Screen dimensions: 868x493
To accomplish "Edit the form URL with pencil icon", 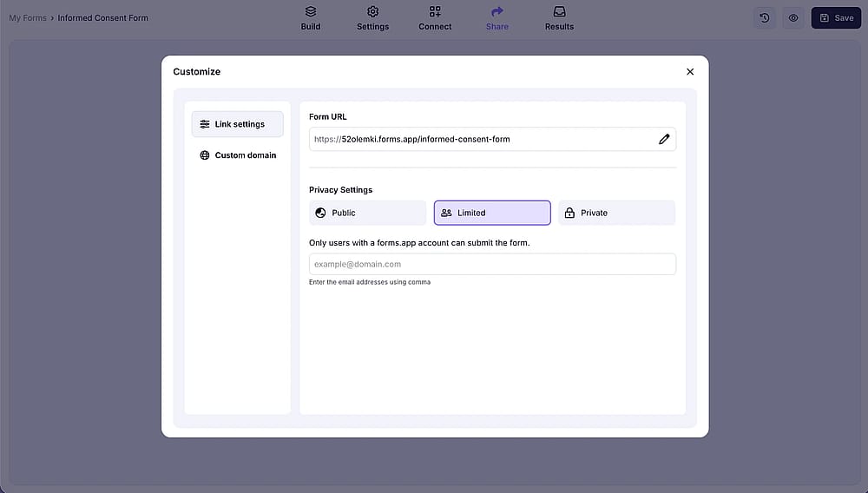I will (664, 139).
